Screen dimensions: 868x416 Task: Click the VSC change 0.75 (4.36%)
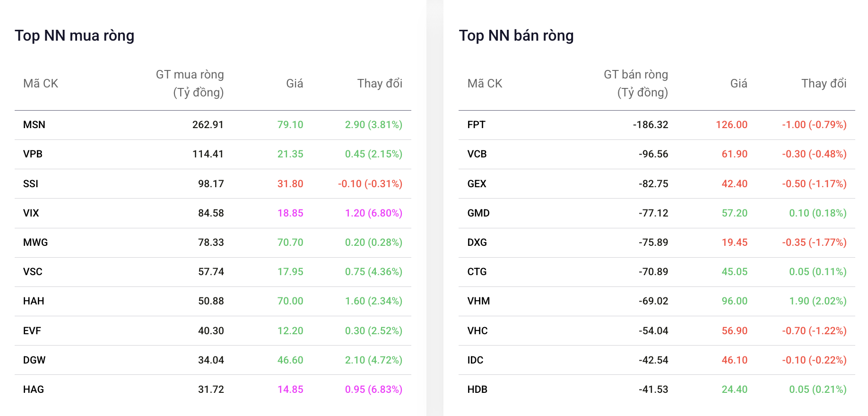(373, 272)
